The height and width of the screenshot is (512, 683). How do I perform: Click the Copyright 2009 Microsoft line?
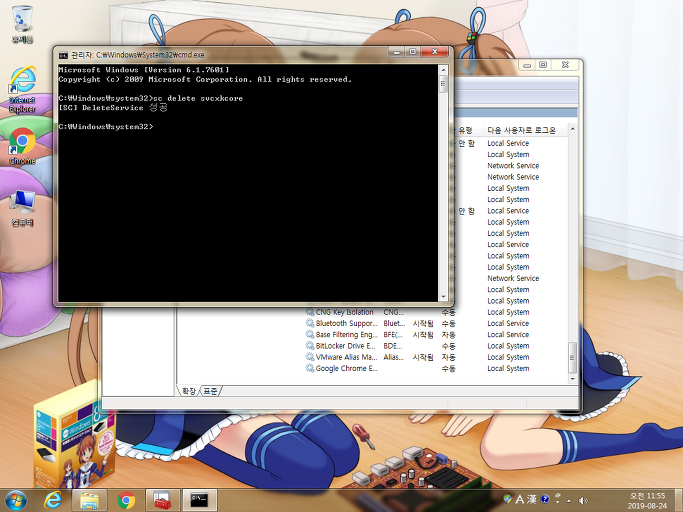pyautogui.click(x=205, y=79)
